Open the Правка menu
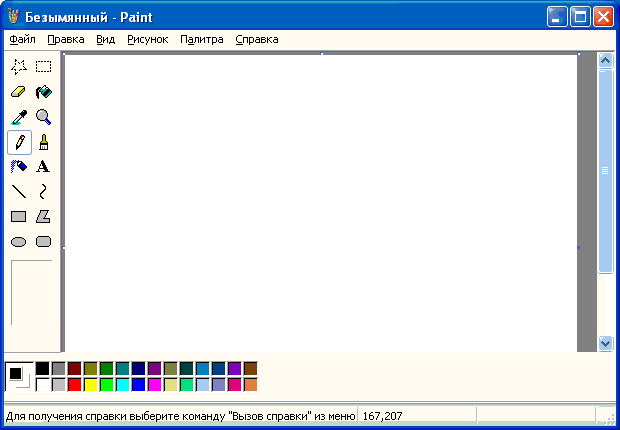The width and height of the screenshot is (620, 430). click(66, 40)
